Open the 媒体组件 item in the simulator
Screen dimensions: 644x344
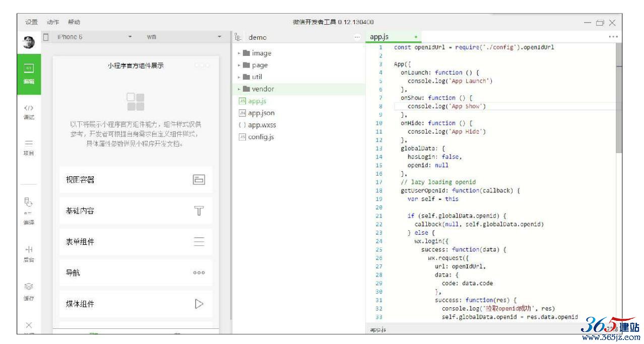[x=136, y=304]
